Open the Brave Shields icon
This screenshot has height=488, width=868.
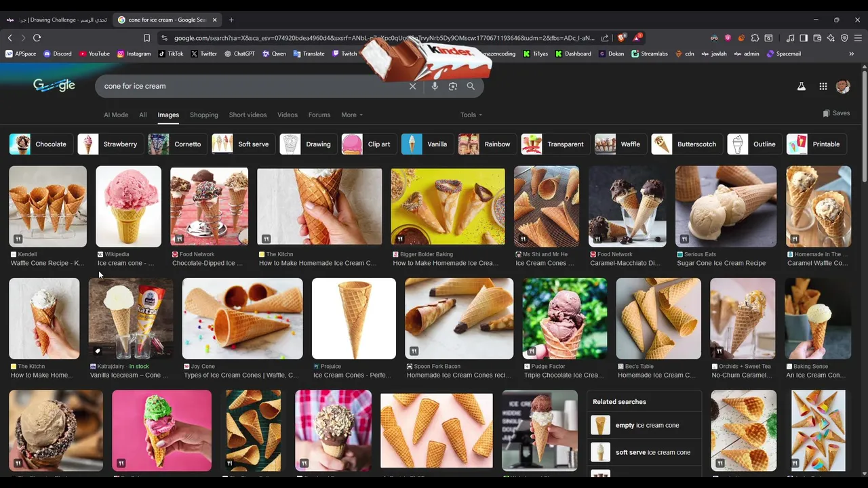click(x=621, y=38)
